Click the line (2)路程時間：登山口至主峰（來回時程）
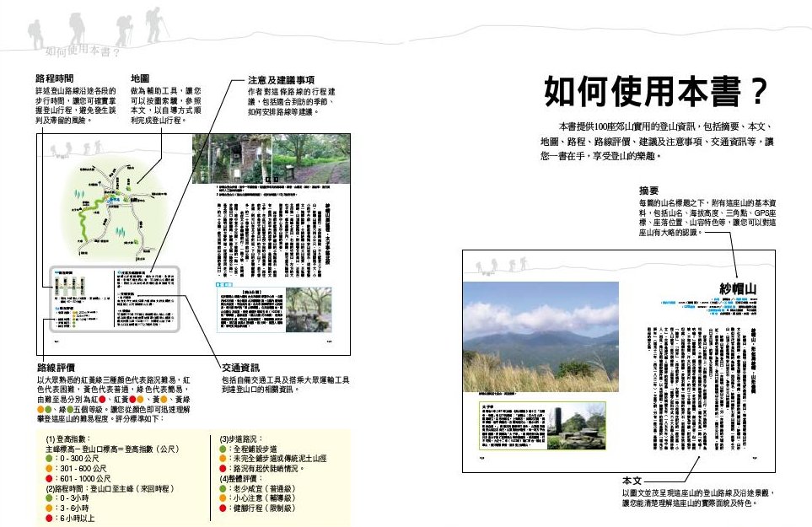The width and height of the screenshot is (812, 527). tap(110, 488)
